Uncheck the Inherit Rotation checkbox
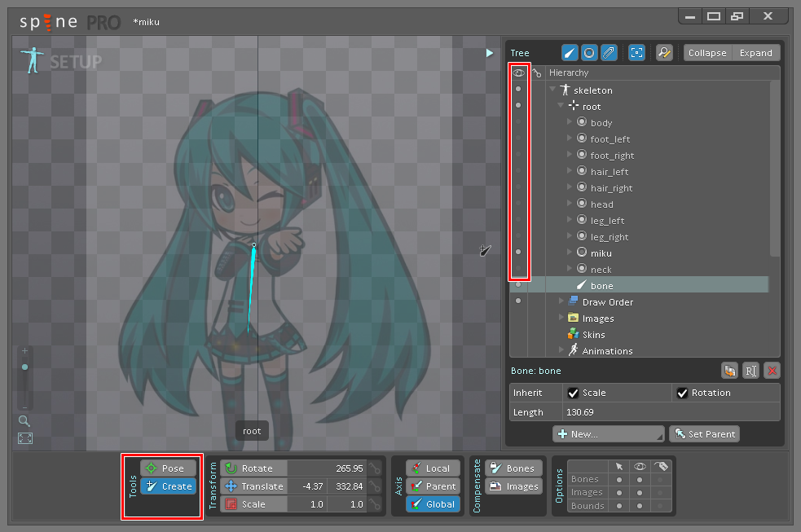Image resolution: width=801 pixels, height=532 pixels. pos(682,393)
